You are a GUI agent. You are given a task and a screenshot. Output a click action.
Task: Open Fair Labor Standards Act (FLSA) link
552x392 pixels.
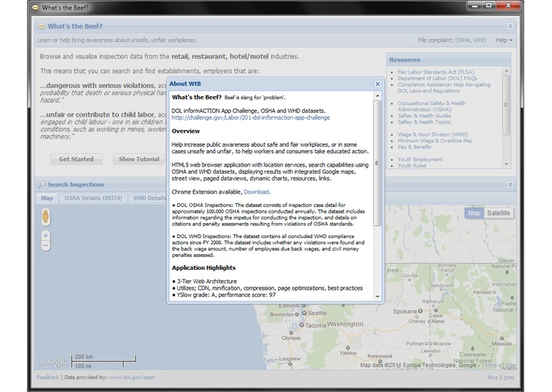tap(436, 71)
